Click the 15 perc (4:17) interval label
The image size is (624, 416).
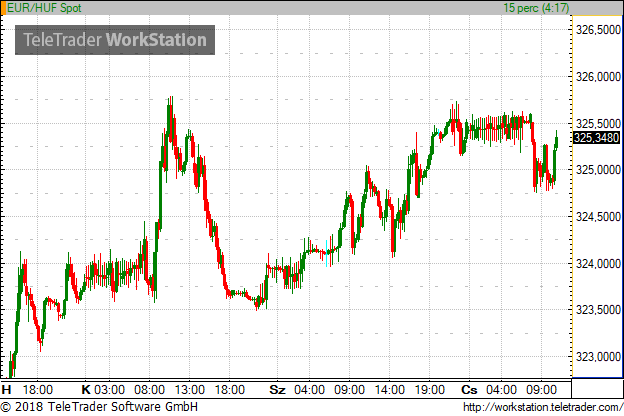[x=536, y=8]
